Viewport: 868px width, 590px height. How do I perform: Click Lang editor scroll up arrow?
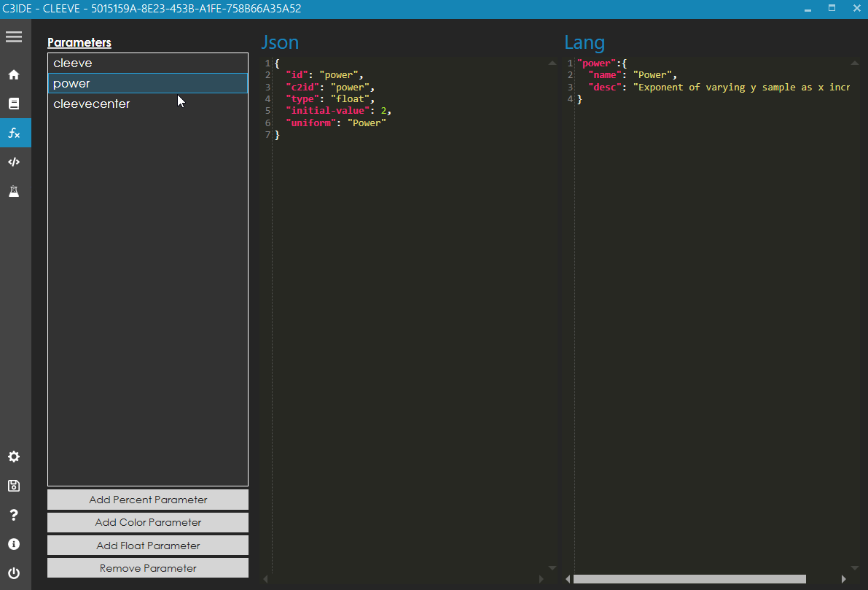[855, 63]
